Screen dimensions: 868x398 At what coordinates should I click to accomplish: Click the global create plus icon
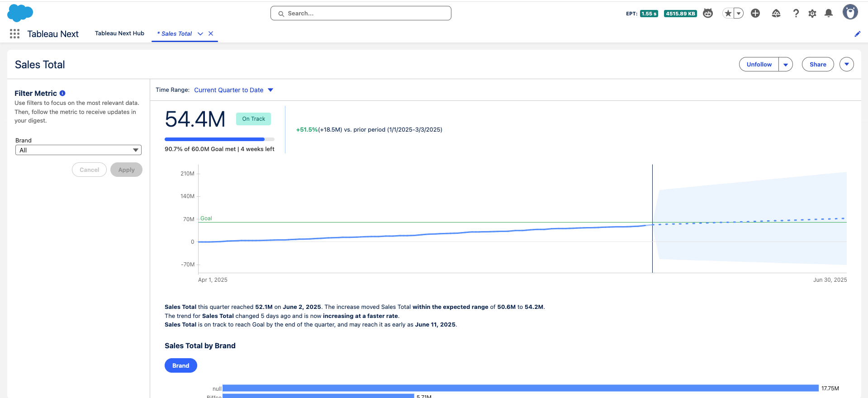[755, 14]
